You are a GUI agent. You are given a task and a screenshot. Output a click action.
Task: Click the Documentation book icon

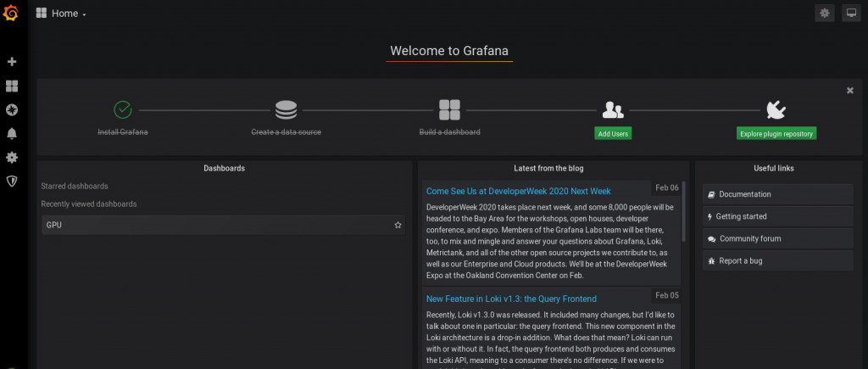[711, 194]
